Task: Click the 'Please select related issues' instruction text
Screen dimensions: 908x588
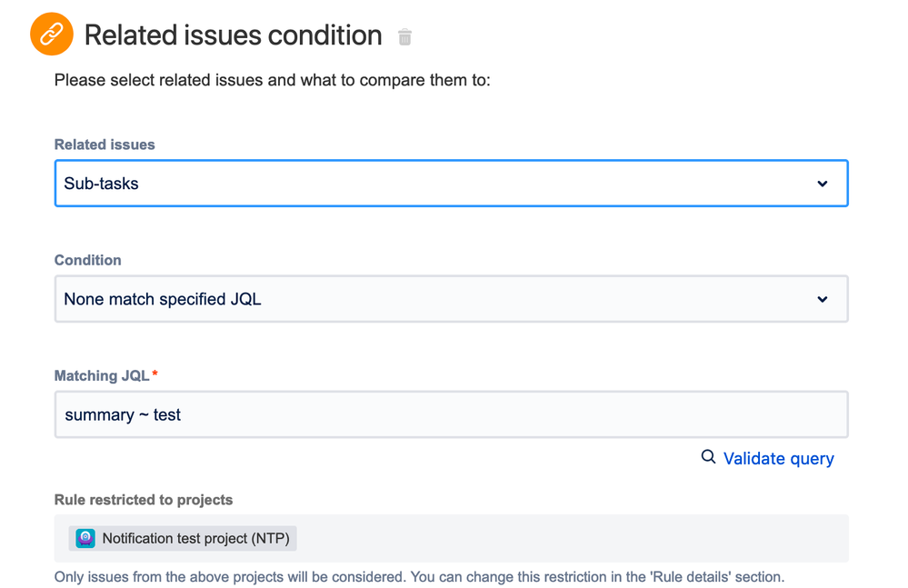Action: click(273, 80)
